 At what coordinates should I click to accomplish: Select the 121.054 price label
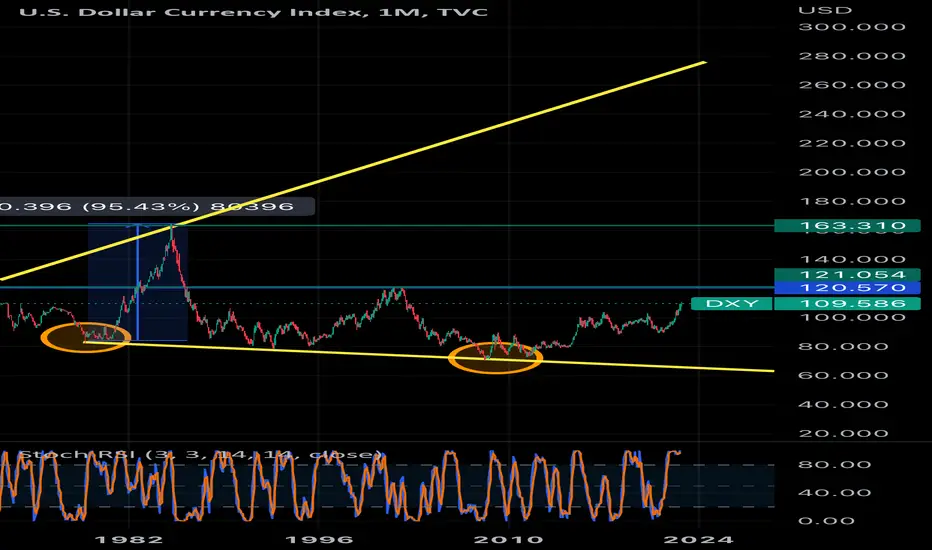[x=847, y=274]
